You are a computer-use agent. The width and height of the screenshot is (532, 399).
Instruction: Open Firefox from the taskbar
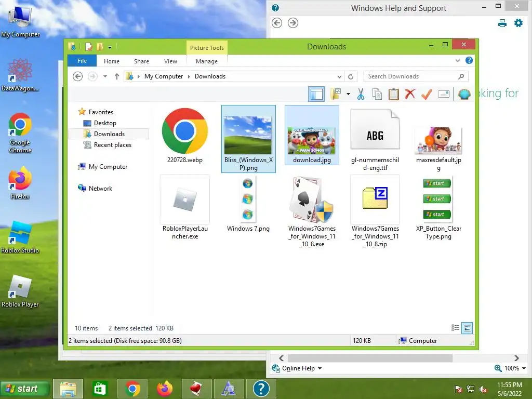click(165, 389)
